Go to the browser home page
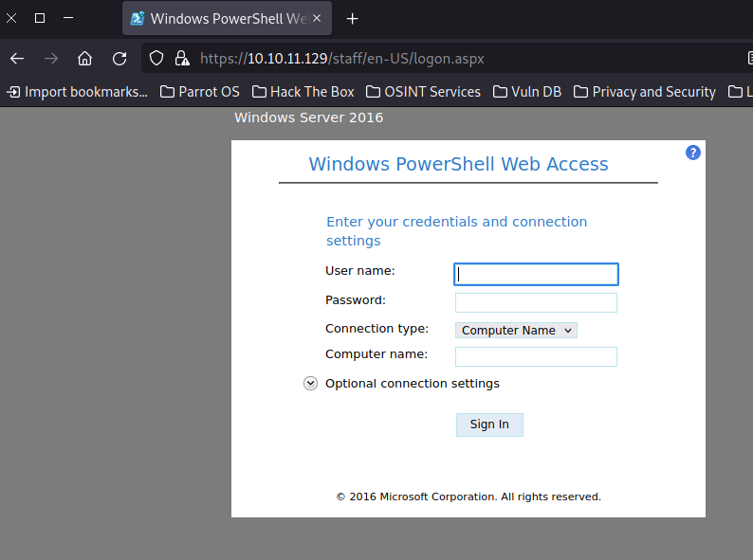This screenshot has width=753, height=560. [x=85, y=59]
